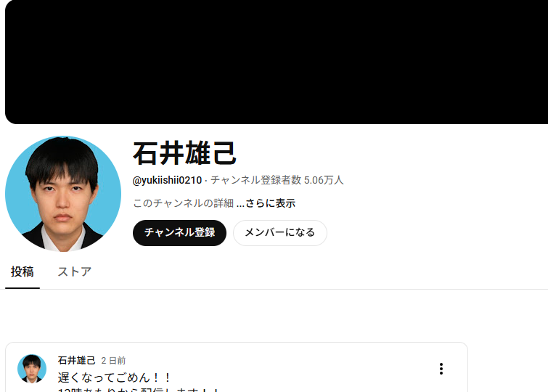Select the 投稿 tab
This screenshot has width=548, height=392.
[22, 271]
